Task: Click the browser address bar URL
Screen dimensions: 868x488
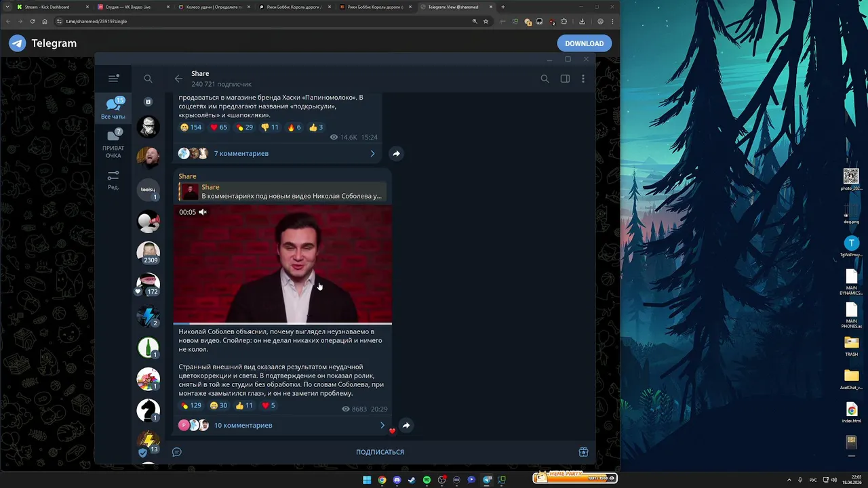Action: pyautogui.click(x=96, y=21)
